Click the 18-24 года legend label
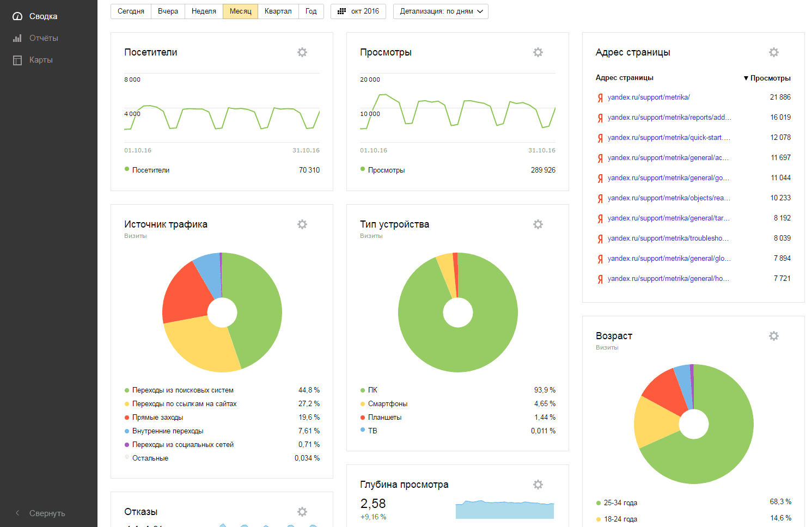 pyautogui.click(x=620, y=519)
